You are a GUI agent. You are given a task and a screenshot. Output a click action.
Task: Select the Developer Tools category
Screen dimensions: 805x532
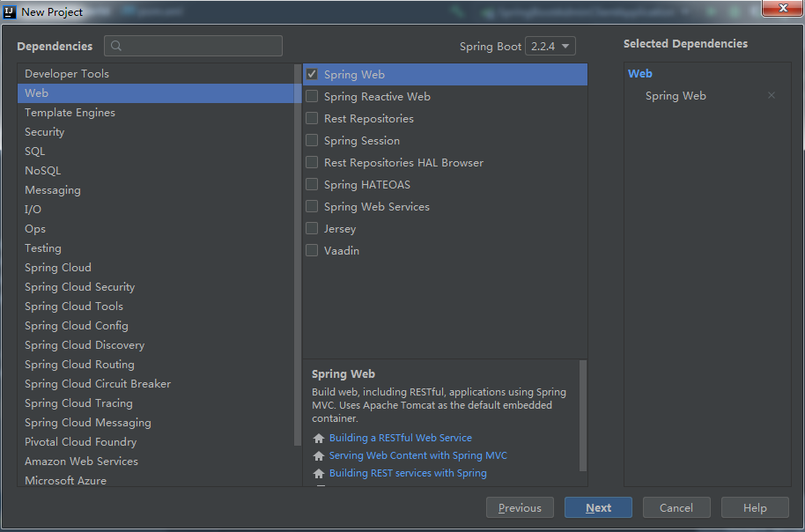[x=156, y=74]
